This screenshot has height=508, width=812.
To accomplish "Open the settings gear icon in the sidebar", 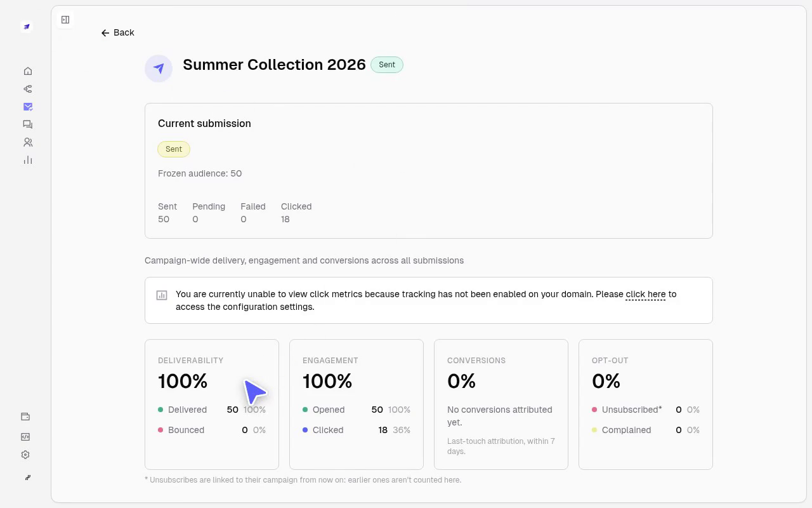I will (25, 455).
